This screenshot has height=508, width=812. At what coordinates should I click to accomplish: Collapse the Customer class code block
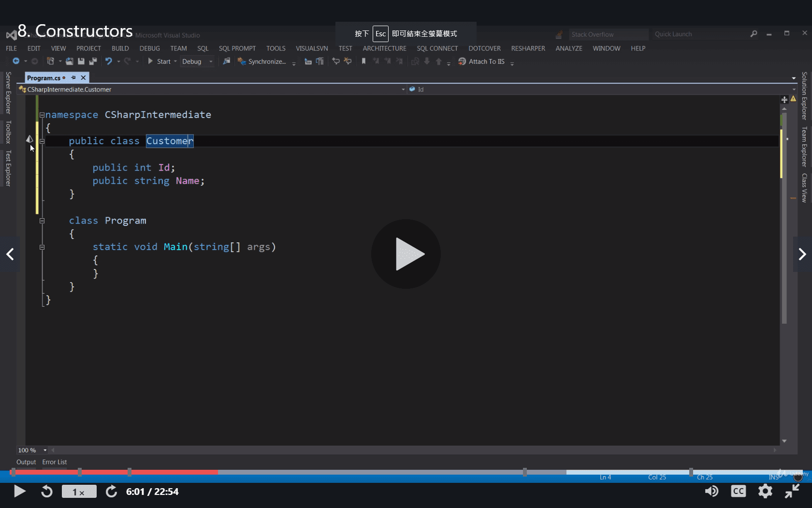pos(42,141)
